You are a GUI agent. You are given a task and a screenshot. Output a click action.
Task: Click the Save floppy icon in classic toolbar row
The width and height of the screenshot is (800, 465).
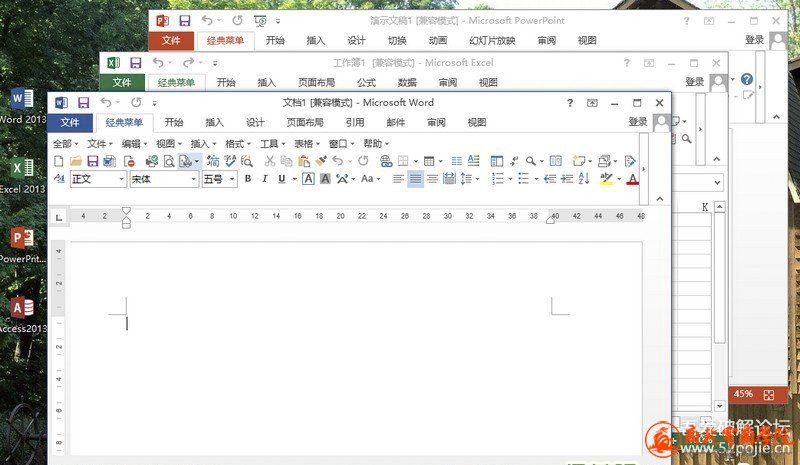pyautogui.click(x=92, y=161)
